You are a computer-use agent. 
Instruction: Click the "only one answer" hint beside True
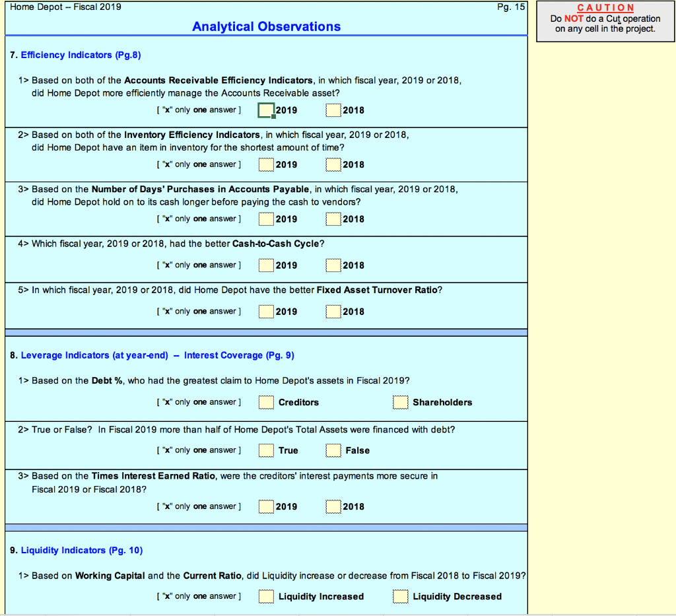point(199,450)
